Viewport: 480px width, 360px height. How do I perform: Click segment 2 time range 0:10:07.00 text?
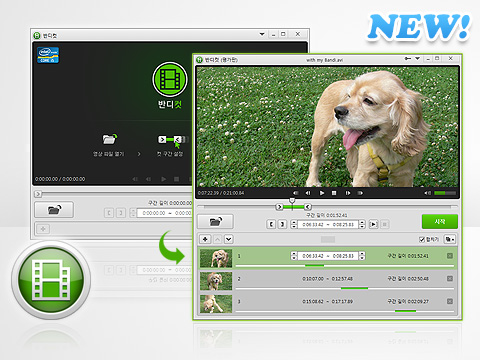pyautogui.click(x=313, y=279)
